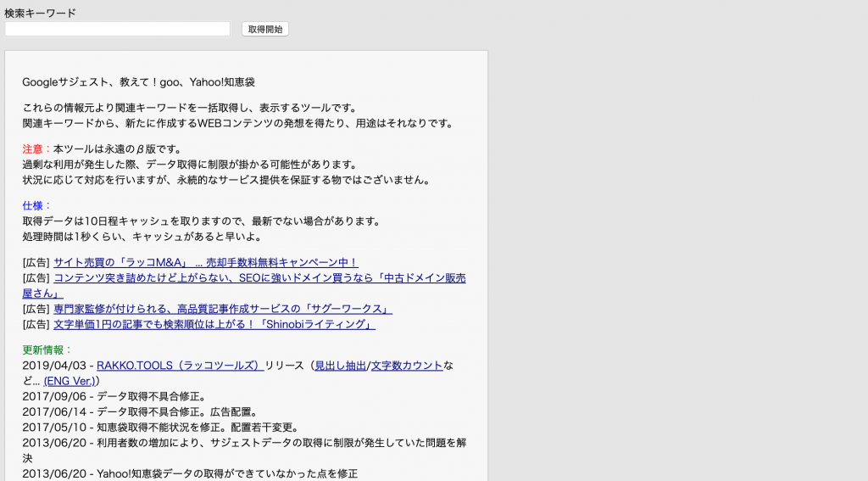The image size is (868, 481).
Task: Click the line 処理時間は1秒くらい
Action: point(142,237)
